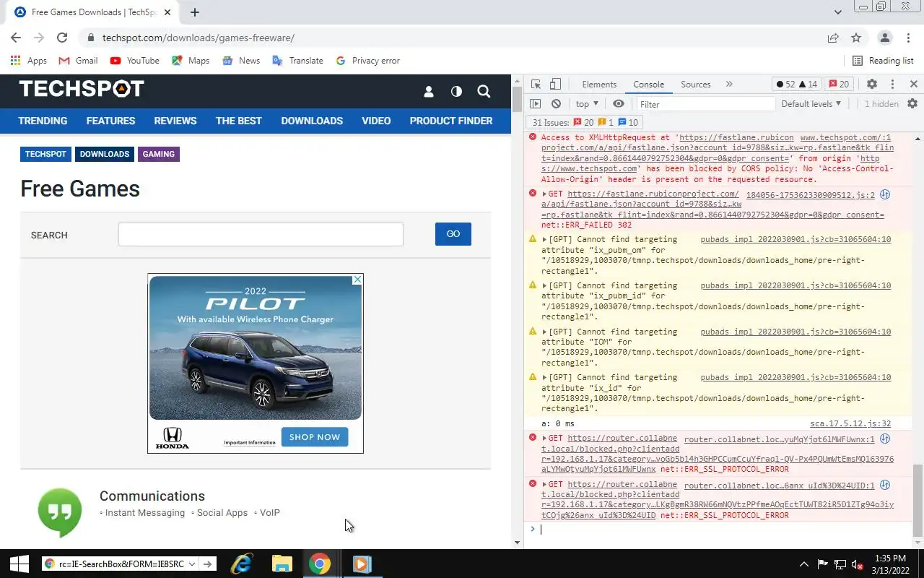924x578 pixels.
Task: Click the TechSpot logo
Action: tap(82, 89)
